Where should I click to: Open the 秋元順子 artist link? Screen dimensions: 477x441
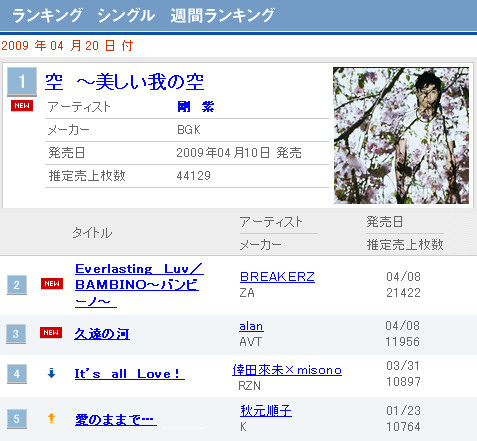coord(266,411)
